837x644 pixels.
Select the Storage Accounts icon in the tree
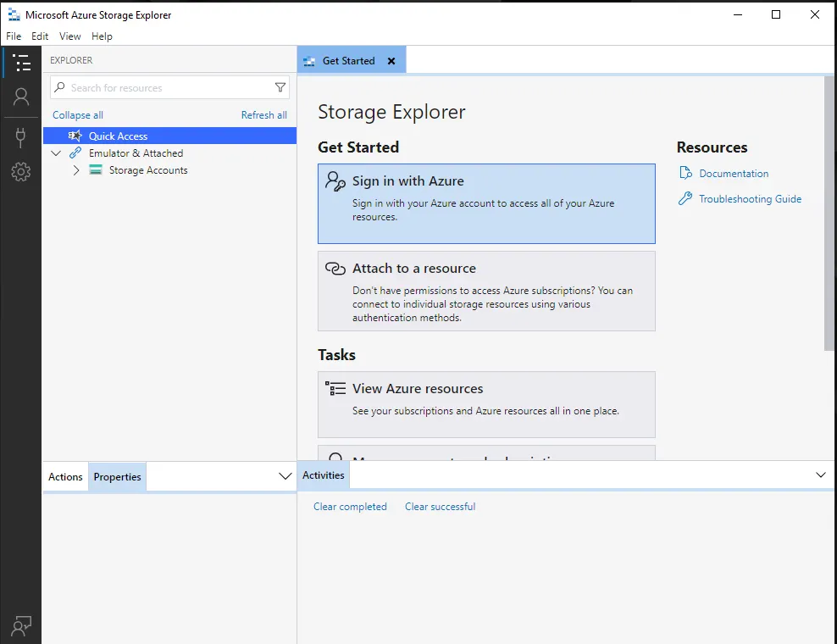point(96,169)
